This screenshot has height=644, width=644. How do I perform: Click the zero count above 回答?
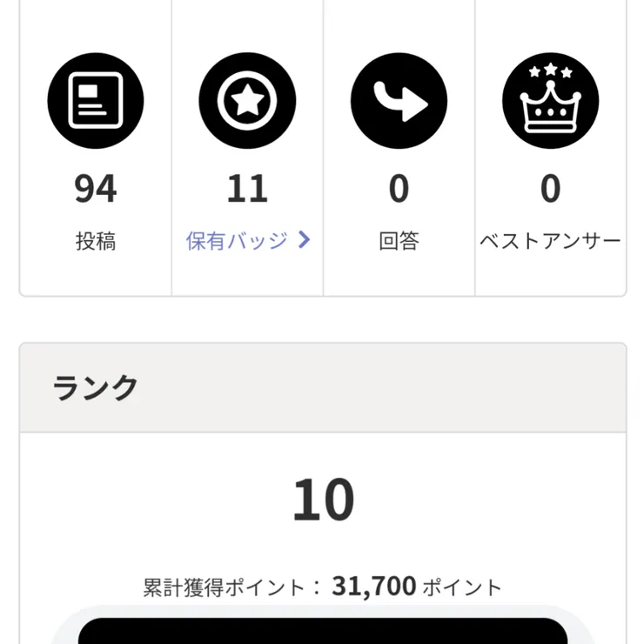(399, 189)
